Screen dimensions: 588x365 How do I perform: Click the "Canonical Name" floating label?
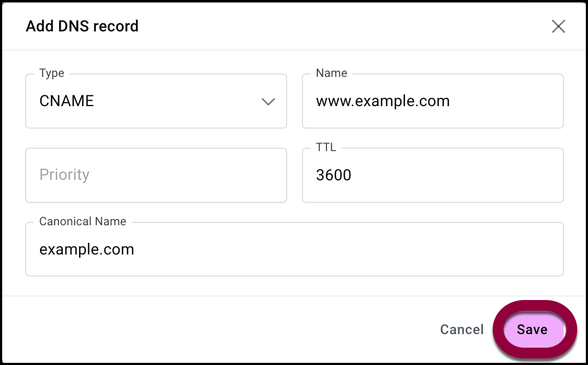point(83,221)
